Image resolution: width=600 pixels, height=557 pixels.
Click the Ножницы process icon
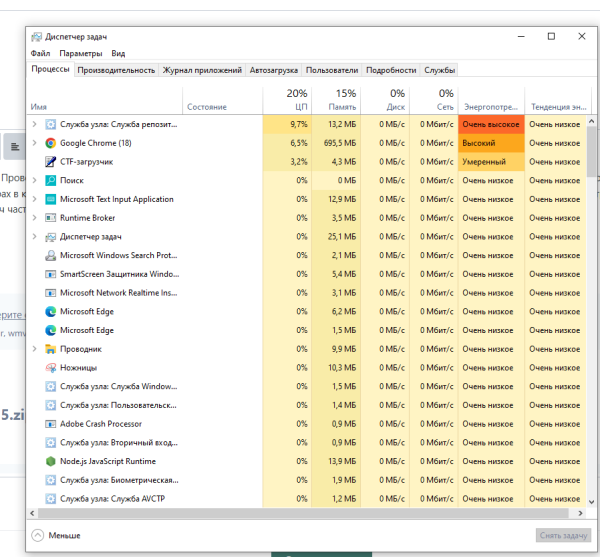pyautogui.click(x=51, y=368)
